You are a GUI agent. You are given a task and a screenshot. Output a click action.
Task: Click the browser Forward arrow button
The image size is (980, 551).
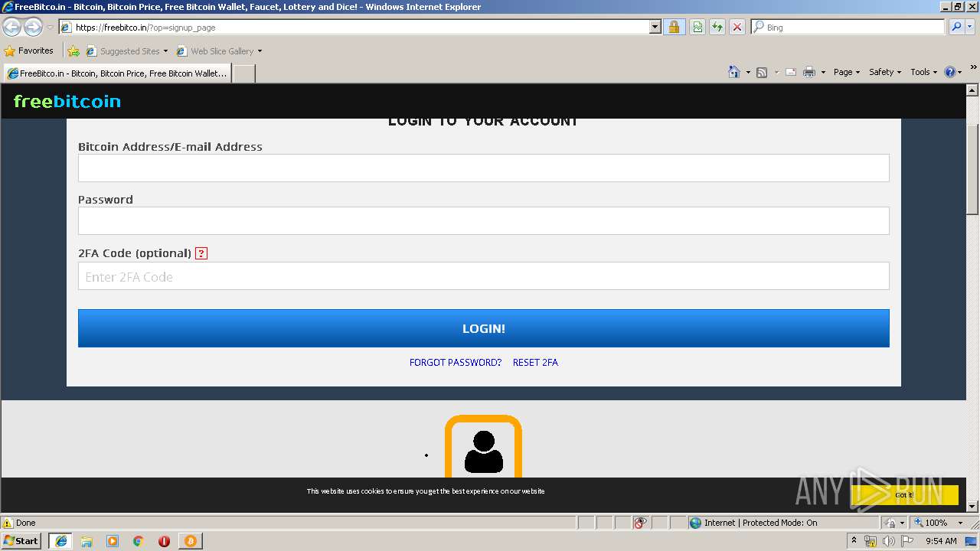[x=33, y=28]
